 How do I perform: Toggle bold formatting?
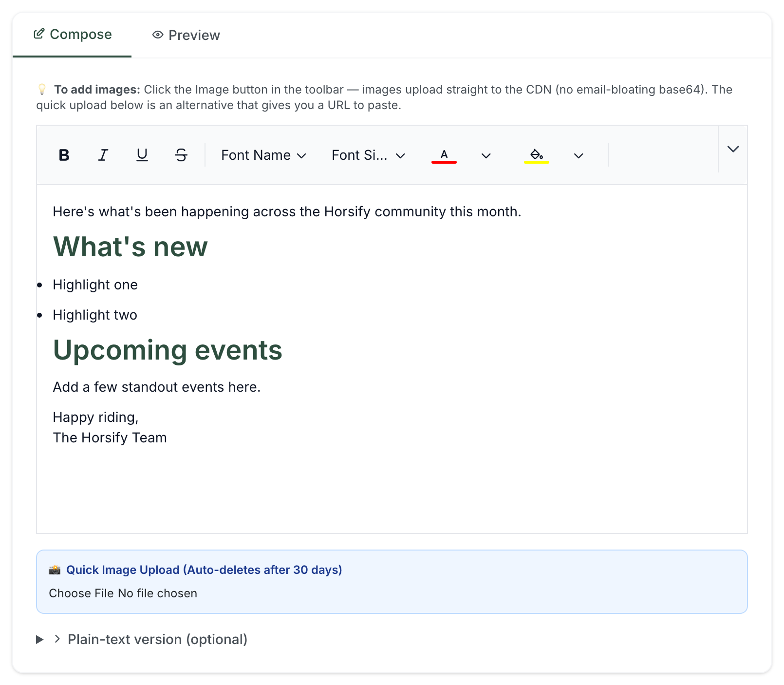point(64,155)
